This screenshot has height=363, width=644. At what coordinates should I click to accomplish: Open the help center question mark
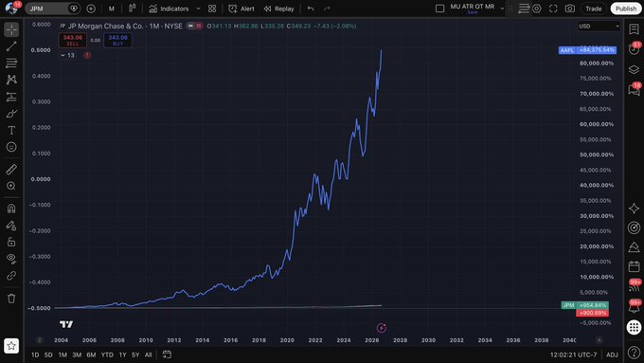[634, 352]
